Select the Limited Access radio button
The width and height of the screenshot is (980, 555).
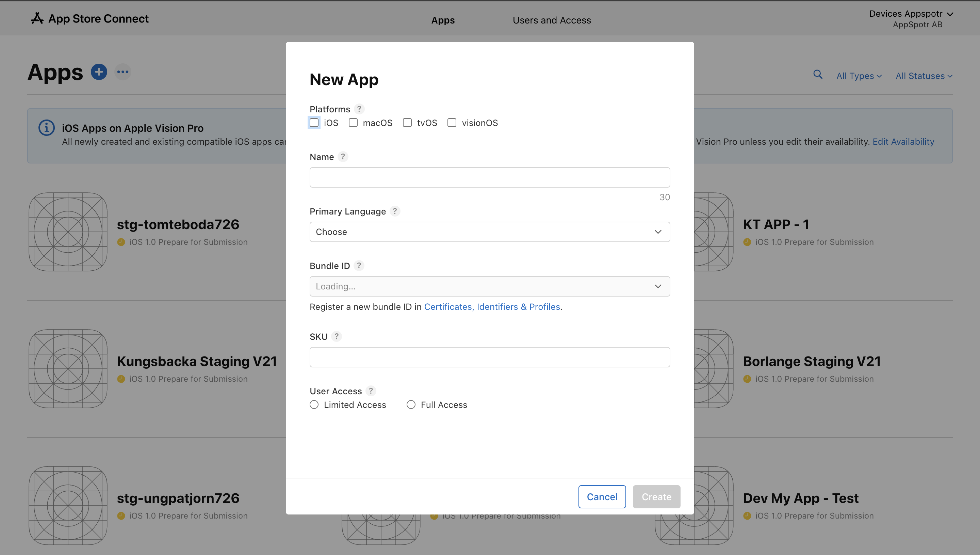tap(314, 405)
